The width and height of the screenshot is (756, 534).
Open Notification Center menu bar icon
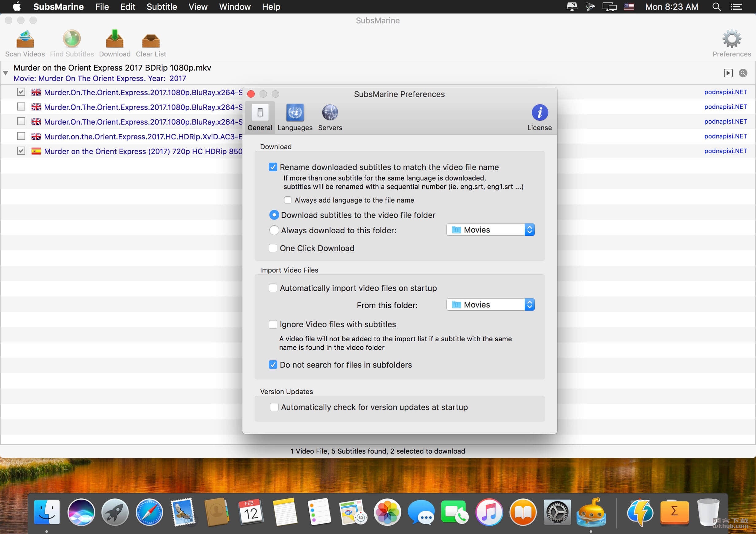click(x=736, y=6)
